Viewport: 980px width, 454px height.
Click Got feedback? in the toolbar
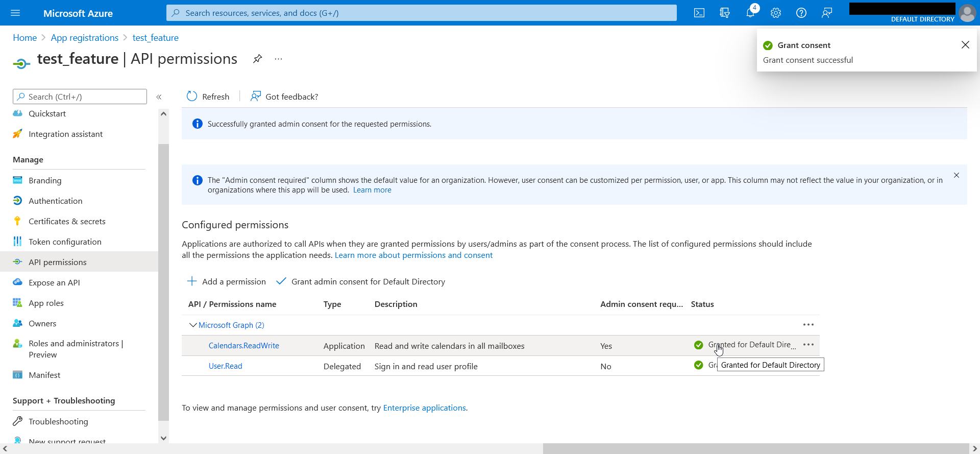[284, 97]
